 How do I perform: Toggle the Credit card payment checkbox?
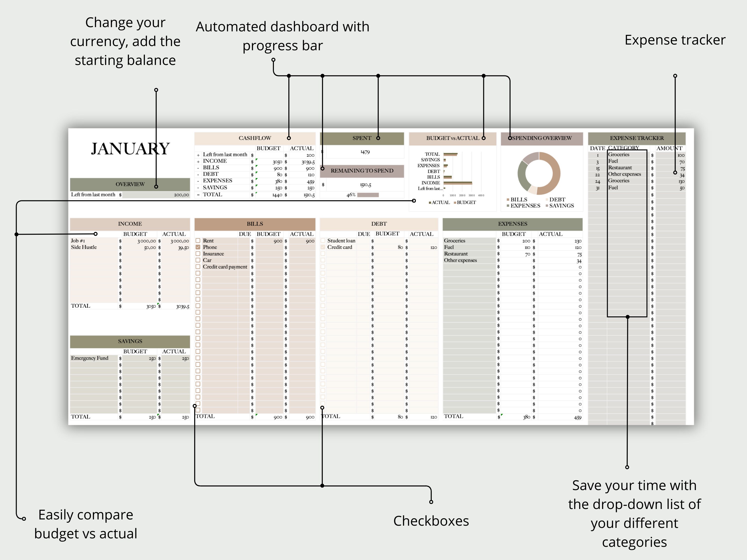pyautogui.click(x=198, y=267)
